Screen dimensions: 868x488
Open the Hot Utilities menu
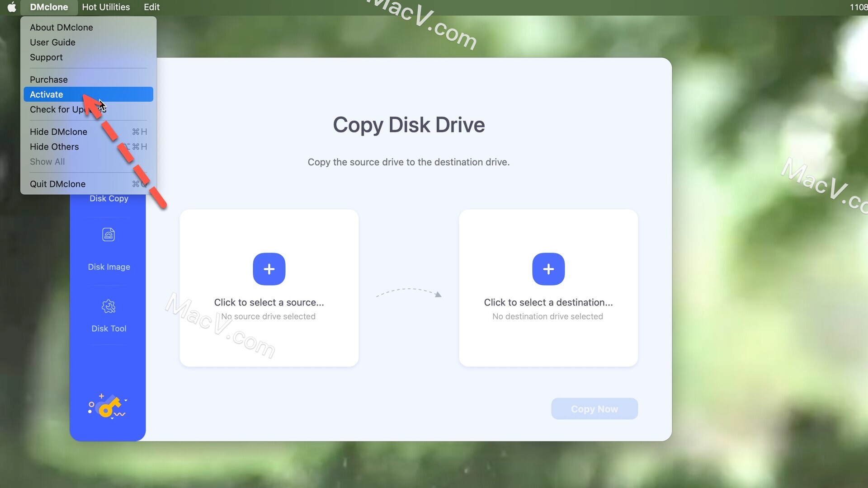click(106, 7)
